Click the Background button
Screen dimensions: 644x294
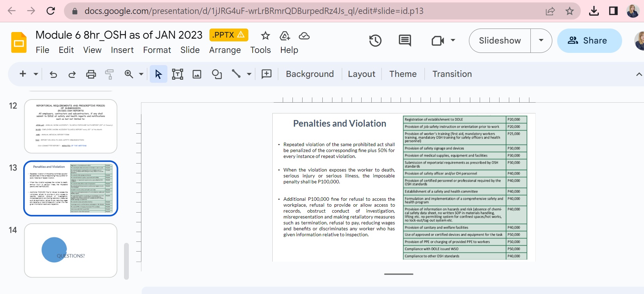coord(310,74)
